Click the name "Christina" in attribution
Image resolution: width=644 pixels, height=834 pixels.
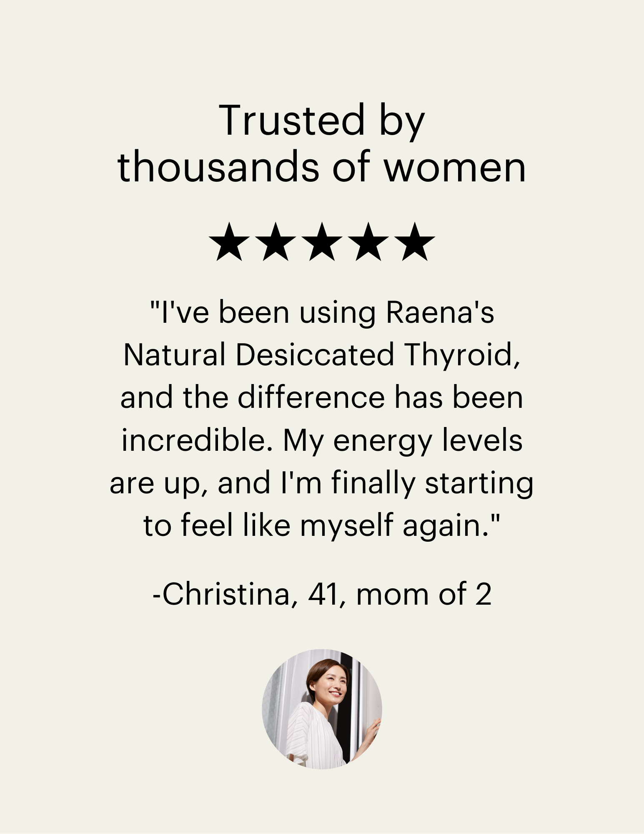[225, 594]
